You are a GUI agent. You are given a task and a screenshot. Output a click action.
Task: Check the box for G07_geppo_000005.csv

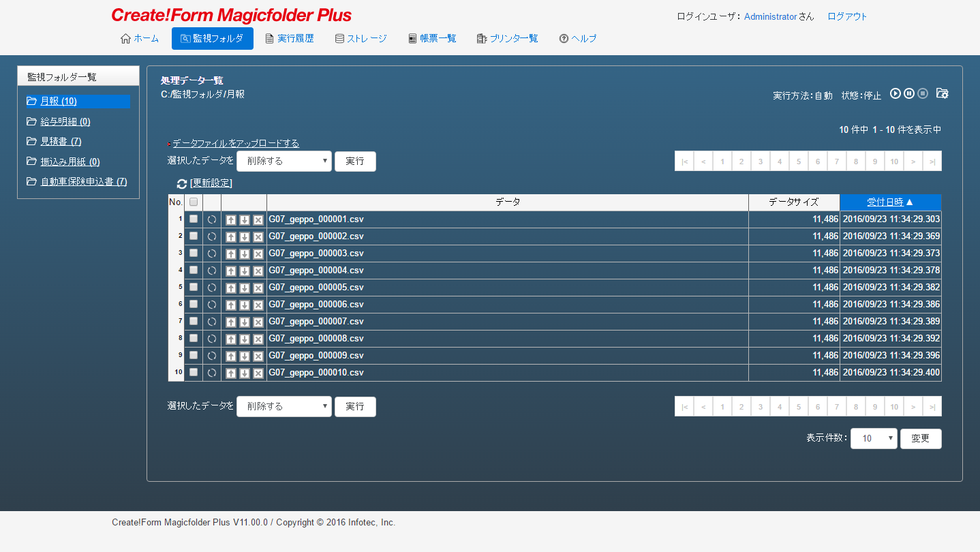[194, 287]
